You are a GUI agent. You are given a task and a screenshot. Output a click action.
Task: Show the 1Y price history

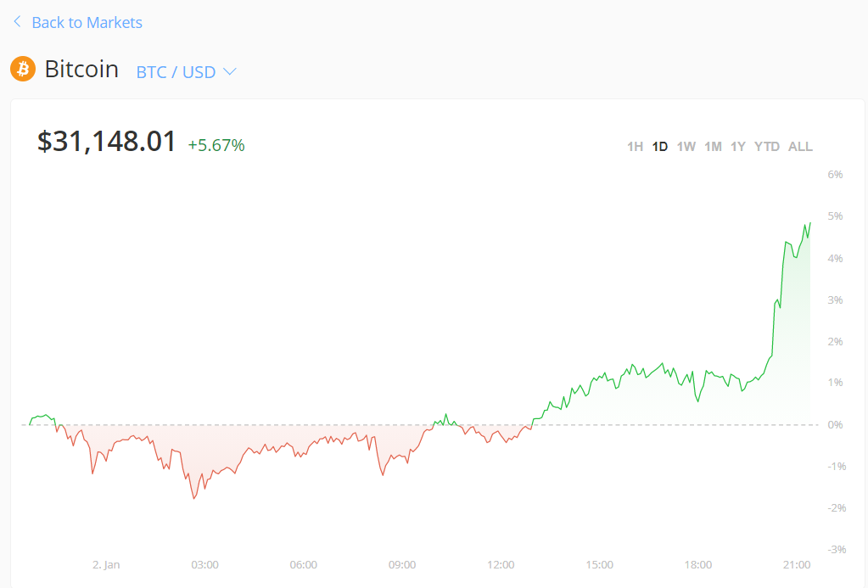point(738,147)
